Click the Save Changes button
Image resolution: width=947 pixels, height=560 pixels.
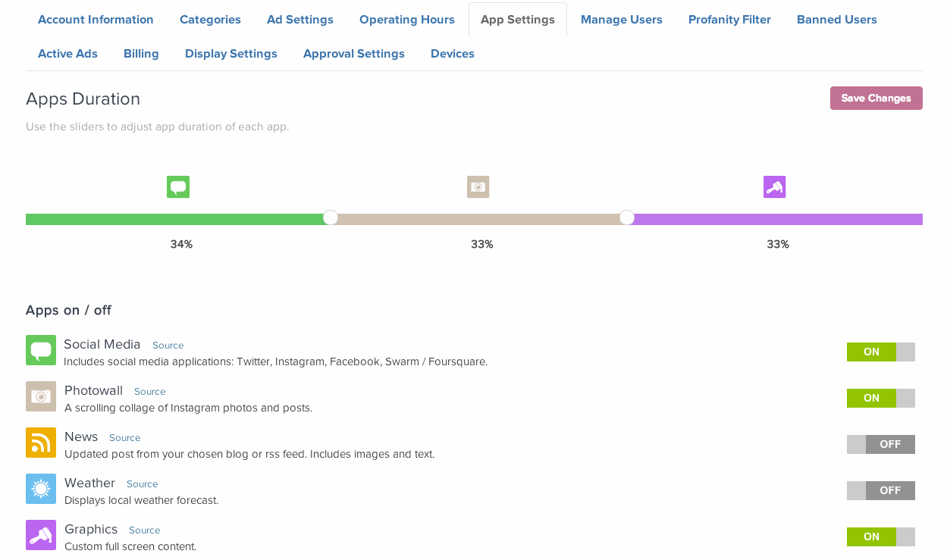tap(876, 98)
